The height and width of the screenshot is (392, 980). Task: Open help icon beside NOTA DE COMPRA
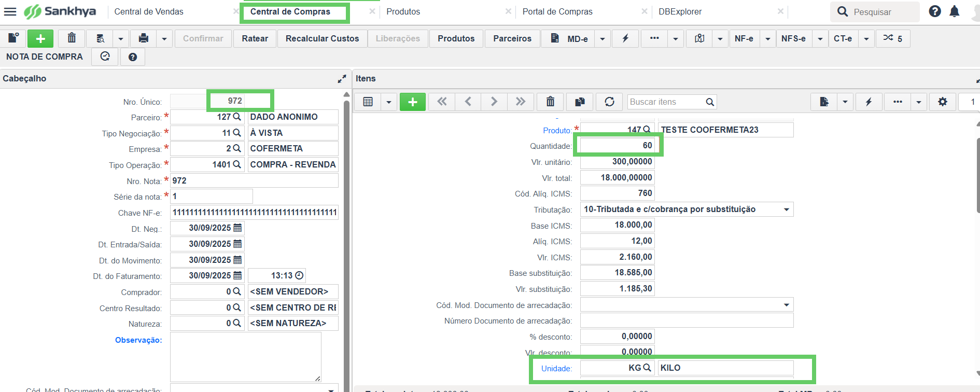[x=133, y=57]
